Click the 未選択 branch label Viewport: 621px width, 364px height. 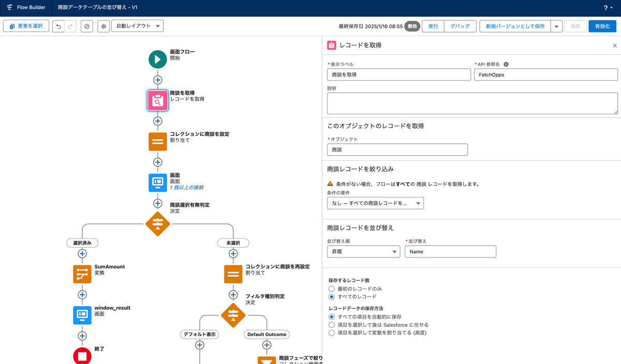click(x=233, y=242)
